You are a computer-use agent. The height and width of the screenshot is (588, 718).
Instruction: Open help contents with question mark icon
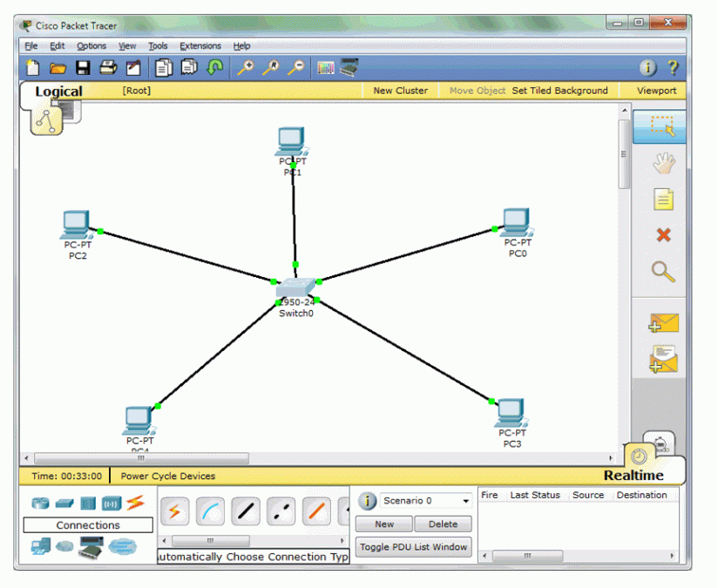(x=673, y=68)
